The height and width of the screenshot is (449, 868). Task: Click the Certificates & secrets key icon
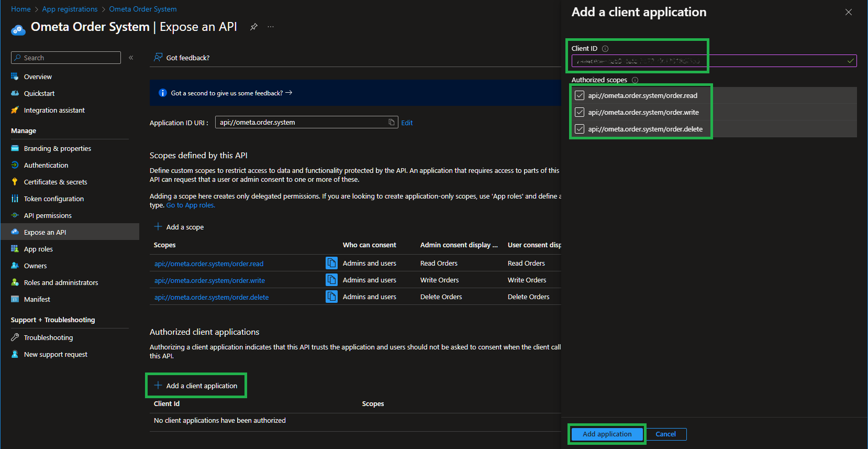(x=15, y=182)
